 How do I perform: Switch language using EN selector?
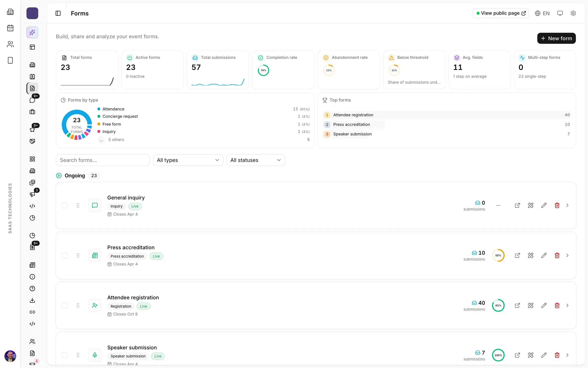point(542,13)
